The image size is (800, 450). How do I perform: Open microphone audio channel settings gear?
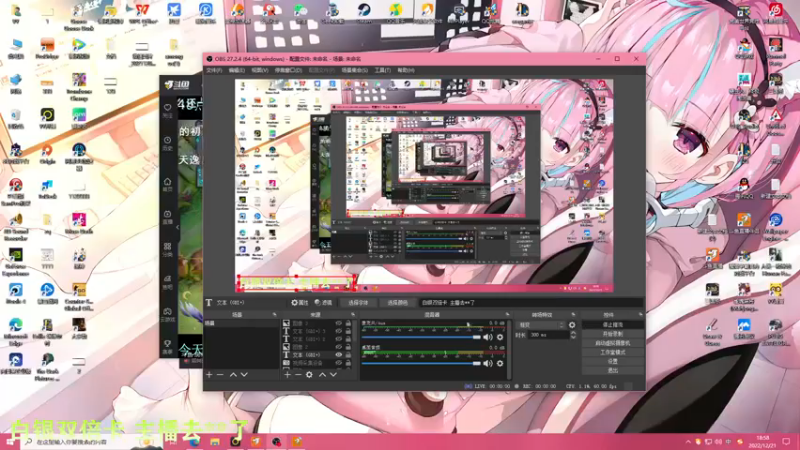coord(500,337)
